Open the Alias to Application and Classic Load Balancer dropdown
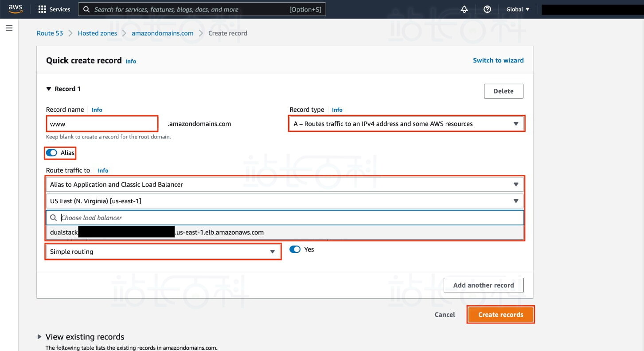 tap(285, 185)
